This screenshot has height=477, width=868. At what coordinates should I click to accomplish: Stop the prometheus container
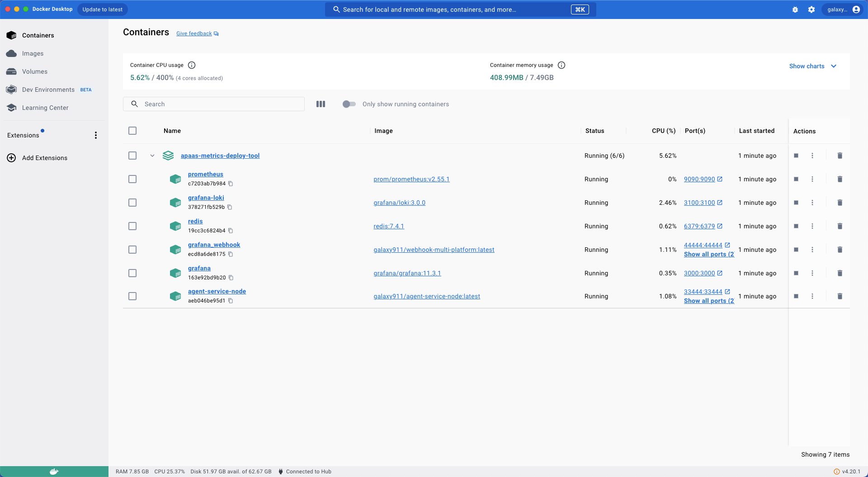(796, 179)
